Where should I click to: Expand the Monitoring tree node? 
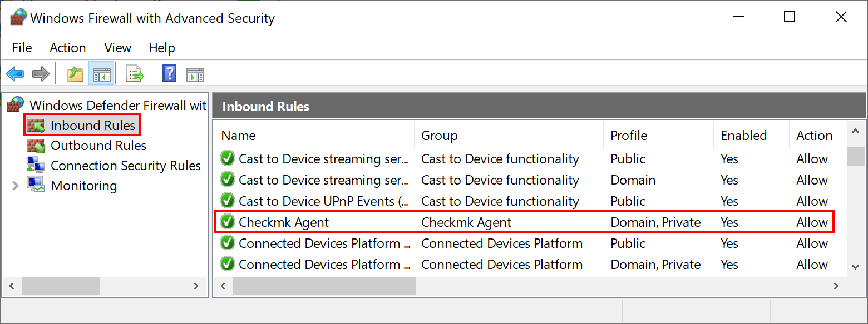16,186
